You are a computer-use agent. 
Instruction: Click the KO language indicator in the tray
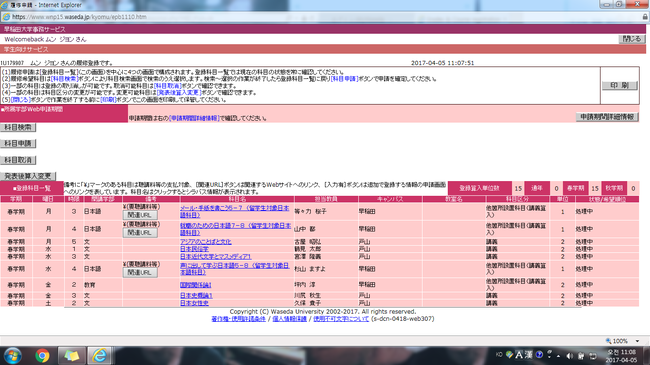tap(499, 355)
